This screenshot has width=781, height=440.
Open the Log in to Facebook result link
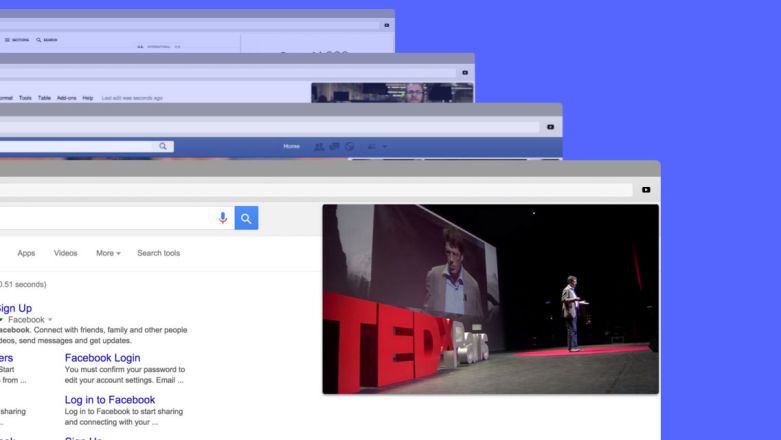(110, 400)
